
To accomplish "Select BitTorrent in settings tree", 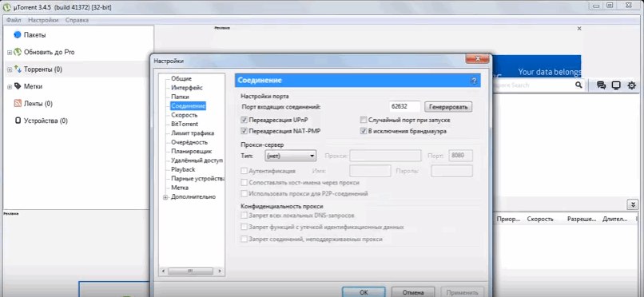I will coord(185,124).
